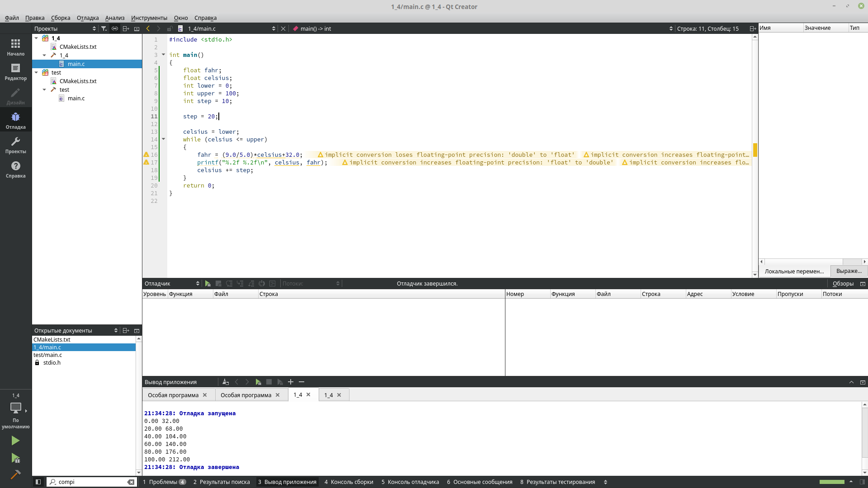
Task: Switch to Отладка (Debug) mode
Action: (x=16, y=120)
